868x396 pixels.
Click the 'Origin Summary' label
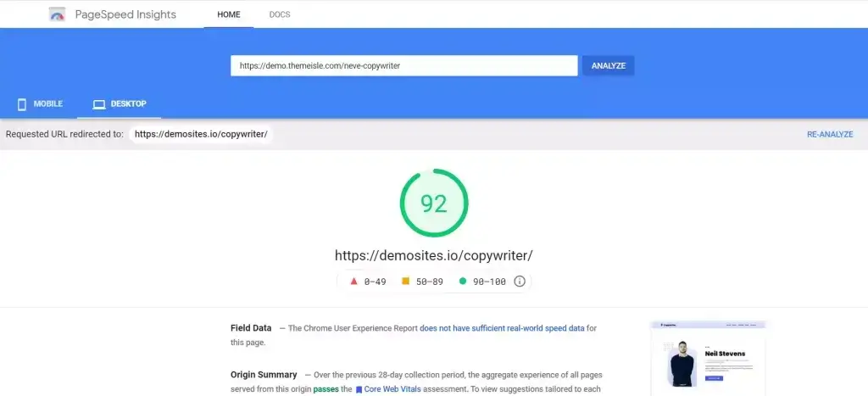coord(264,375)
